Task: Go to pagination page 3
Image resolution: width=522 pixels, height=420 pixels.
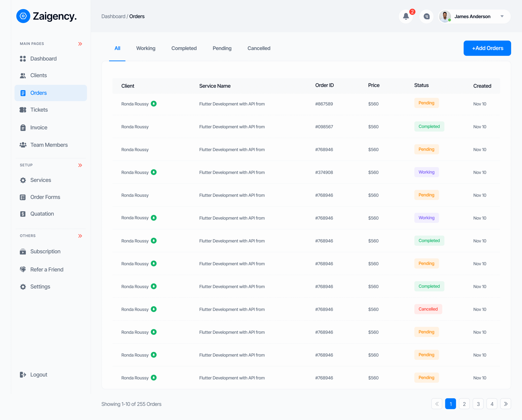Action: [x=478, y=404]
